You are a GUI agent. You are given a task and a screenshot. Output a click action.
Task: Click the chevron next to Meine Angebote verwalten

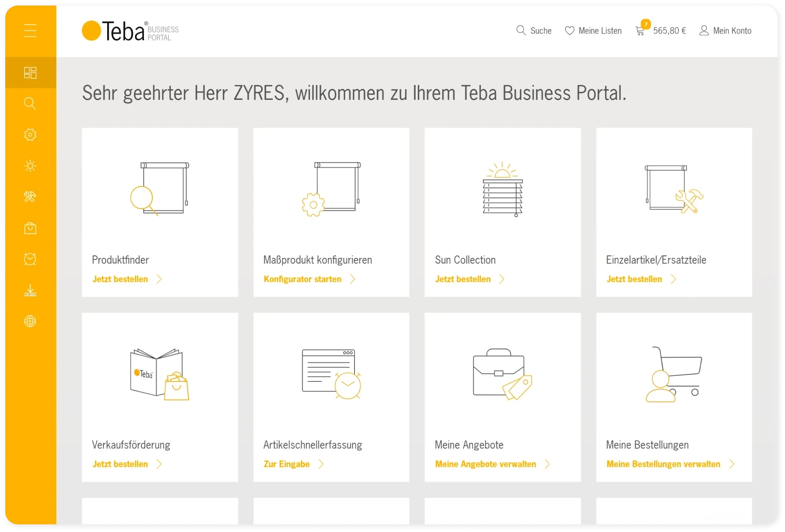click(x=548, y=464)
